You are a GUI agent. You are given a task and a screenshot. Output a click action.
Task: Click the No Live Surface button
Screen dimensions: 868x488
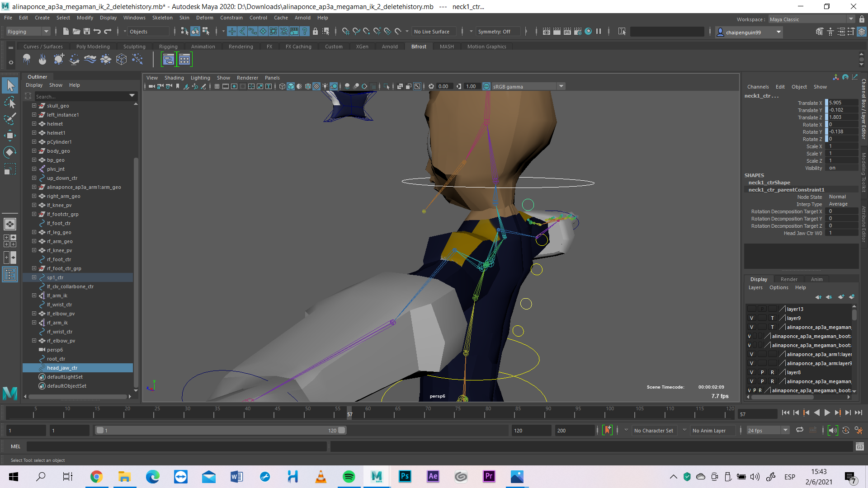tap(431, 32)
